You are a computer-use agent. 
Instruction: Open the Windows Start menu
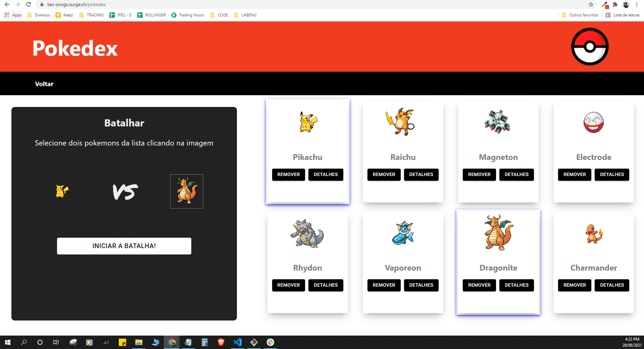coord(7,342)
